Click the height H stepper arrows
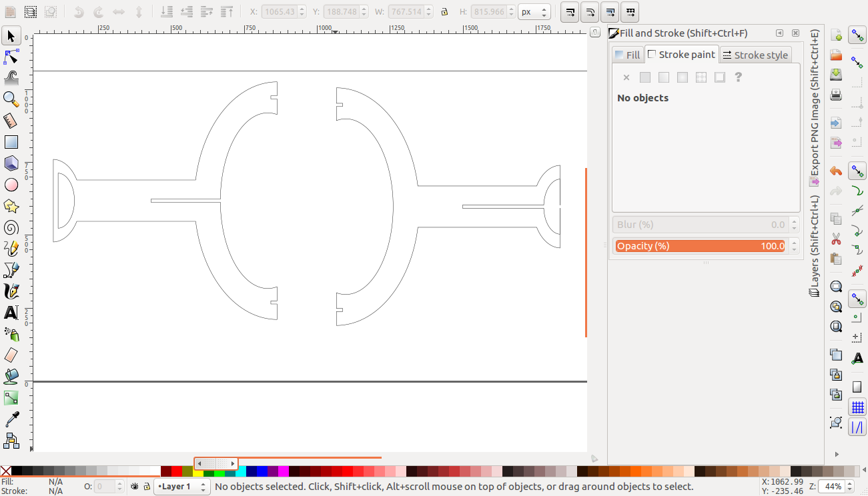The width and height of the screenshot is (868, 496). coord(512,12)
